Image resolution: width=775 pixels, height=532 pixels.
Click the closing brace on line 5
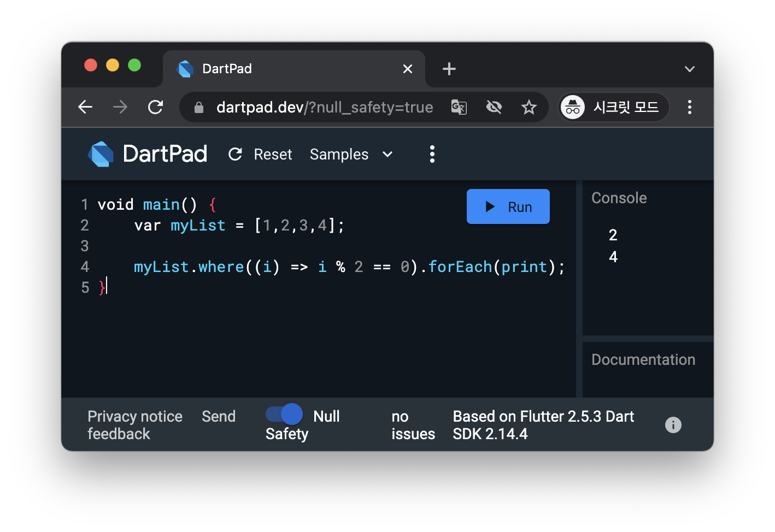pos(102,288)
